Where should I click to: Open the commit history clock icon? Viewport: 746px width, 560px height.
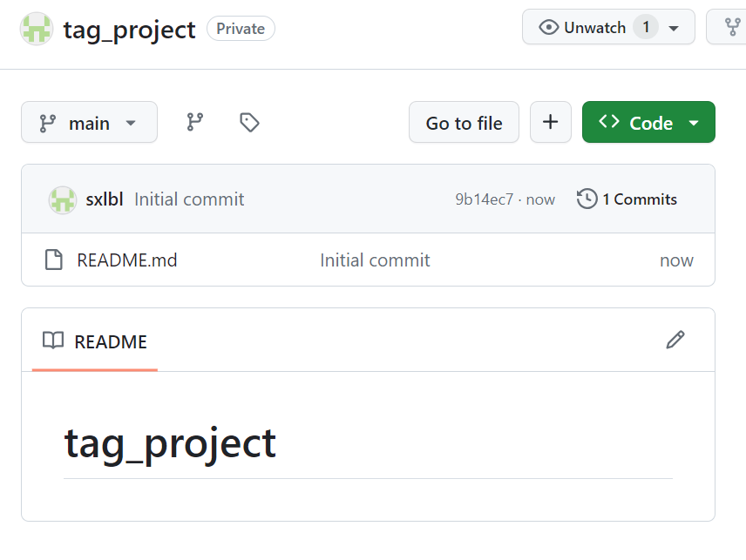click(x=587, y=199)
